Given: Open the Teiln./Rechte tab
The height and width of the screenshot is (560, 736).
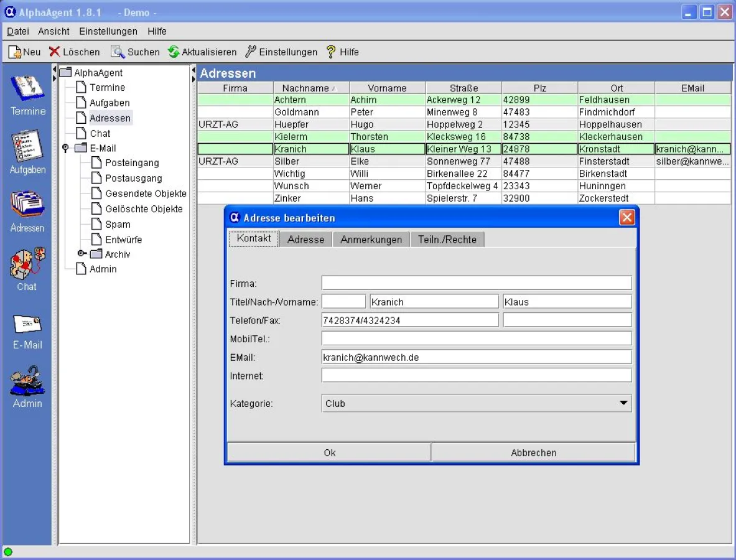Looking at the screenshot, I should pyautogui.click(x=447, y=240).
